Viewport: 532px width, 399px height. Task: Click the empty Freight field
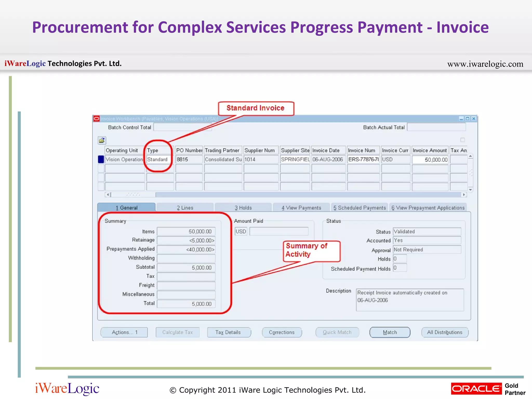click(186, 286)
